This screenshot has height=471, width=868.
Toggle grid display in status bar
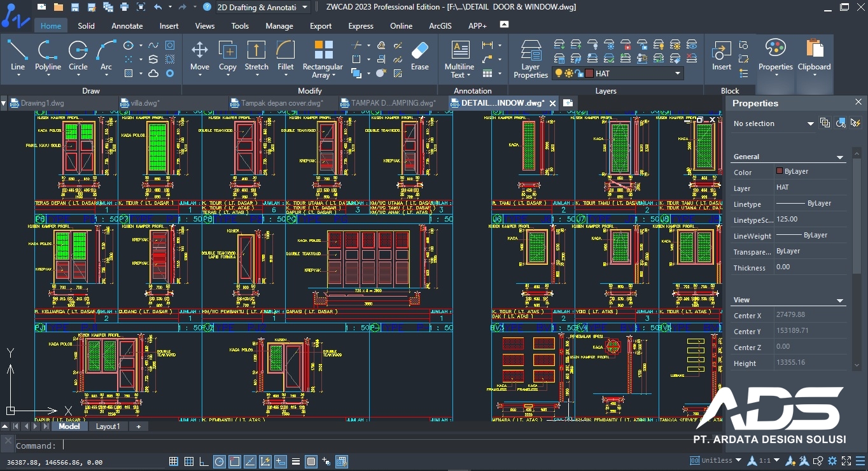coord(189,461)
